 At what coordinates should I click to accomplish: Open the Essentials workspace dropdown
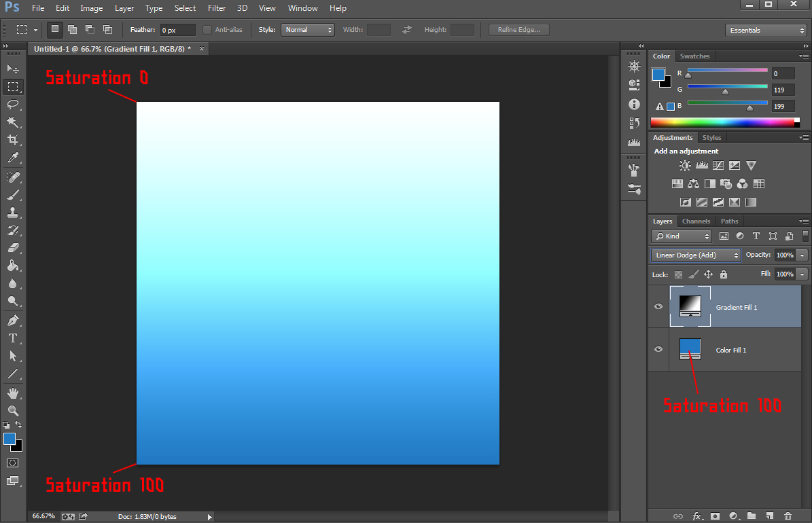[x=765, y=31]
